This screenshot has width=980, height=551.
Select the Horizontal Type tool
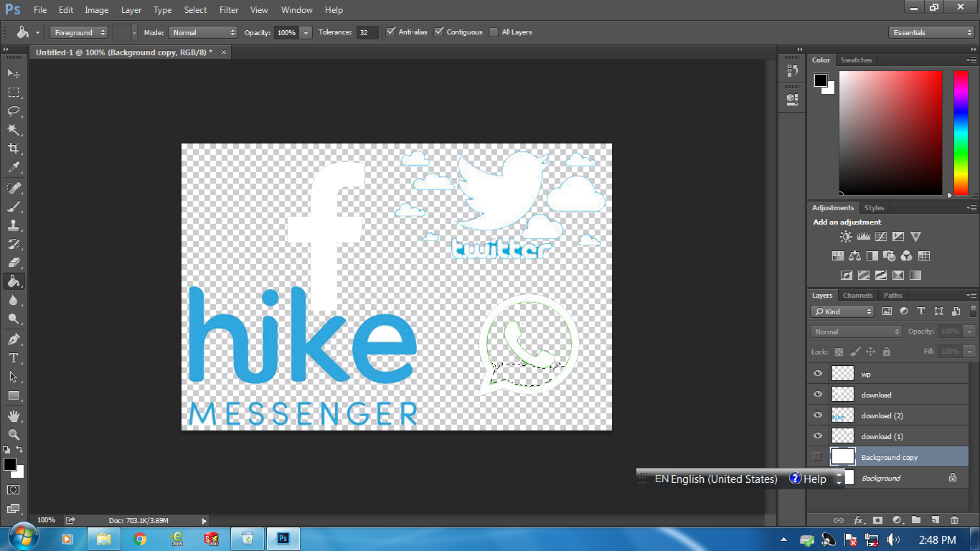pos(14,357)
